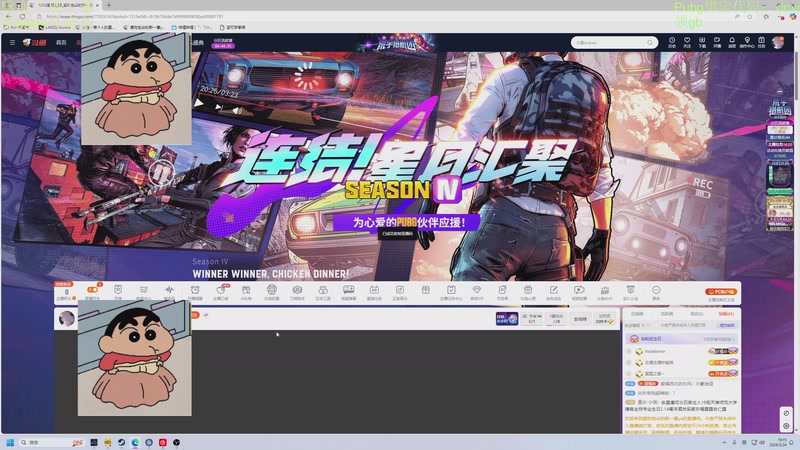
Task: Select the Paradamor row in rank list
Action: point(681,351)
